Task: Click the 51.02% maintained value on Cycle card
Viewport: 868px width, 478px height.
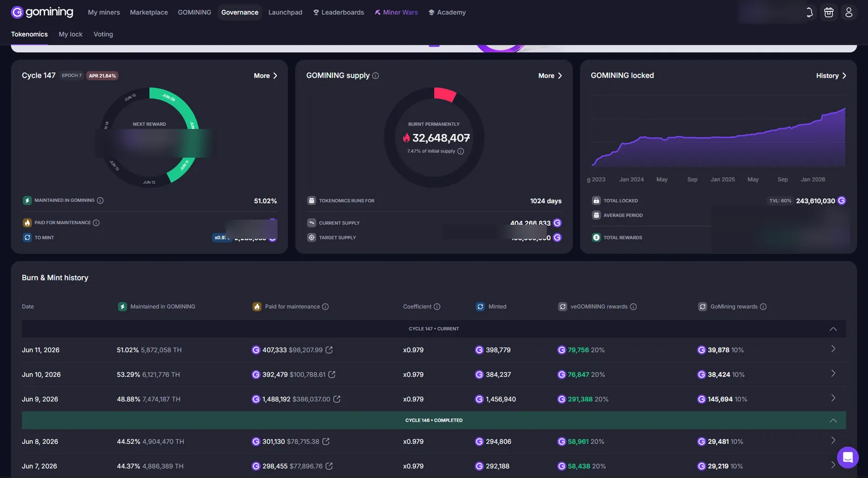Action: point(265,201)
